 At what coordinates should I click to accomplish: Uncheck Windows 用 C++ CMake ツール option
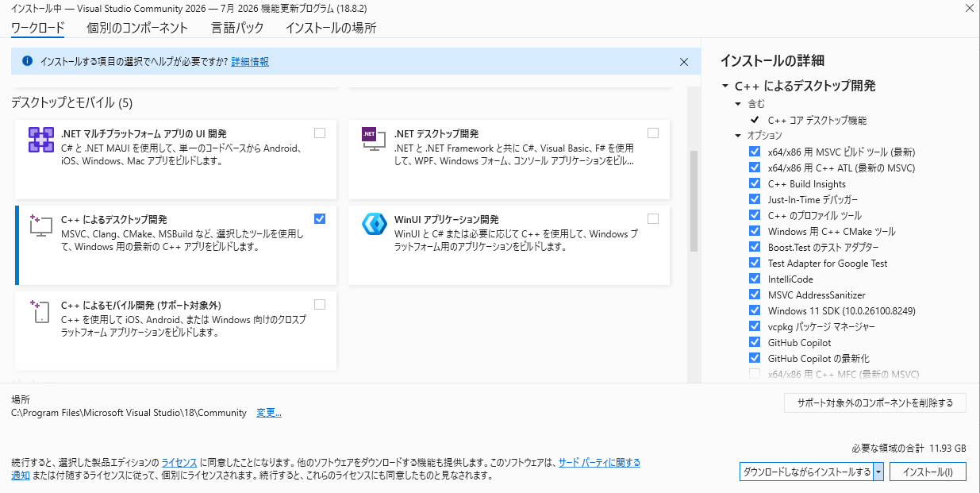[755, 231]
